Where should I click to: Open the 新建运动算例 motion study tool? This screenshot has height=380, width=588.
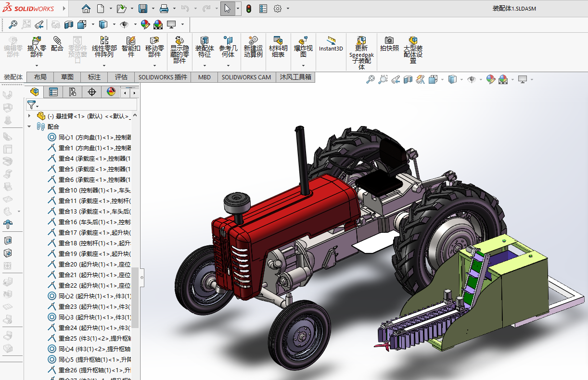pos(253,47)
